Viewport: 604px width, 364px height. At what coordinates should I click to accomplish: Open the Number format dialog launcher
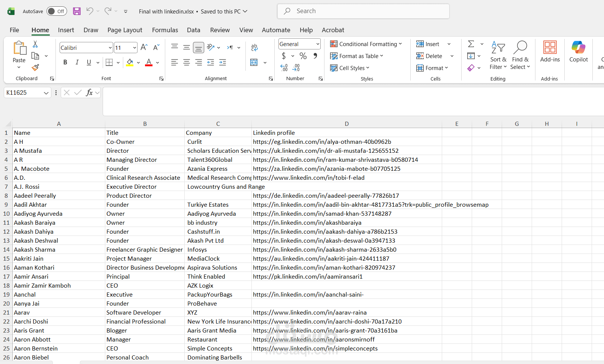point(321,79)
